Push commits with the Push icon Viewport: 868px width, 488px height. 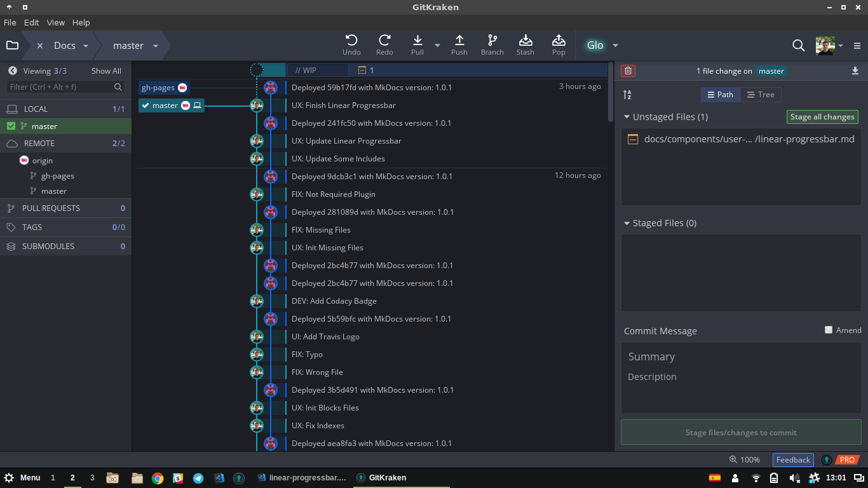click(459, 41)
